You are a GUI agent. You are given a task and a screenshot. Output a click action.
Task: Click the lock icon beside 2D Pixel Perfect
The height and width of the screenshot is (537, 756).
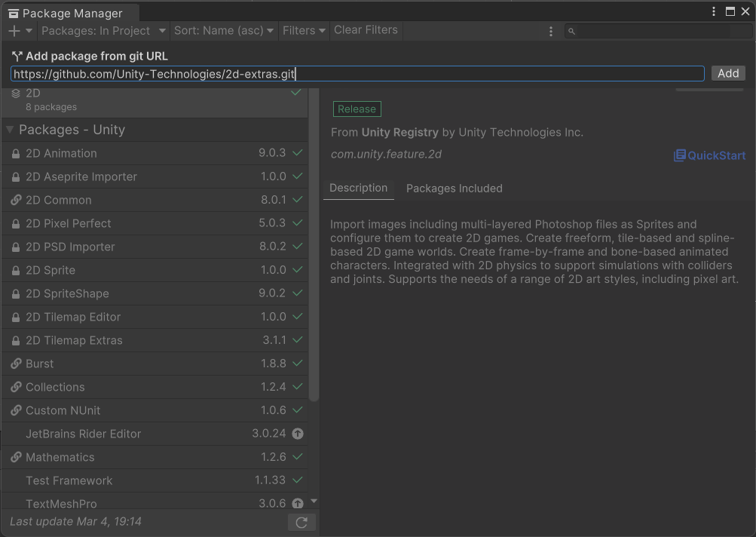(x=16, y=224)
